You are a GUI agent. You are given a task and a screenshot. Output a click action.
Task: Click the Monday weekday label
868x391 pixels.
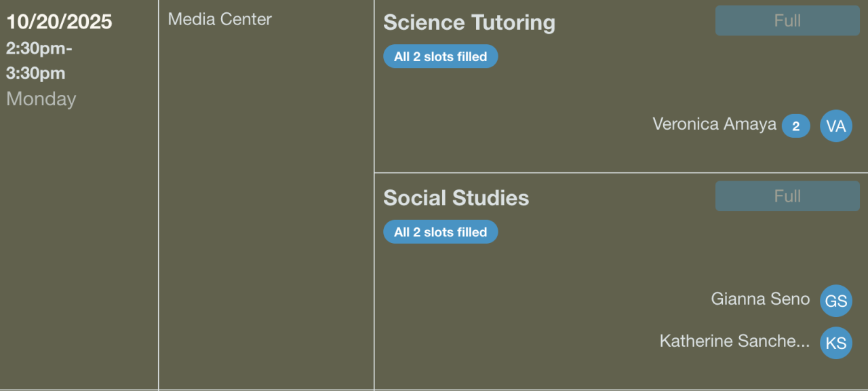[41, 99]
